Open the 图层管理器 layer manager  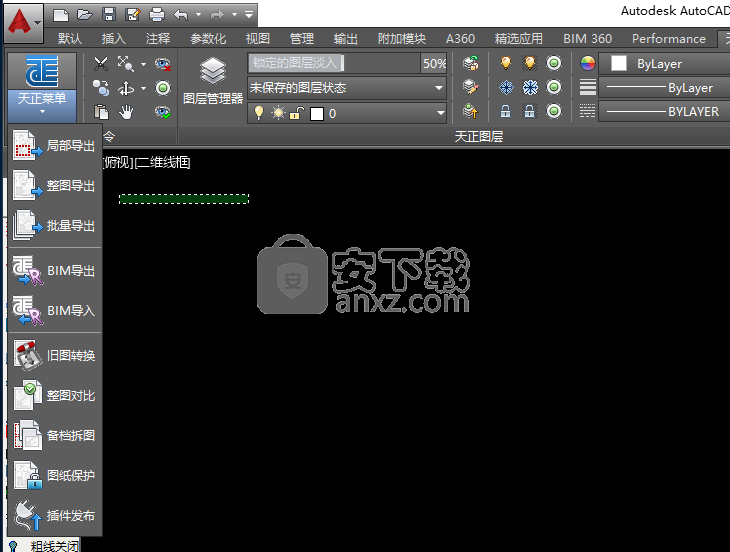(213, 80)
